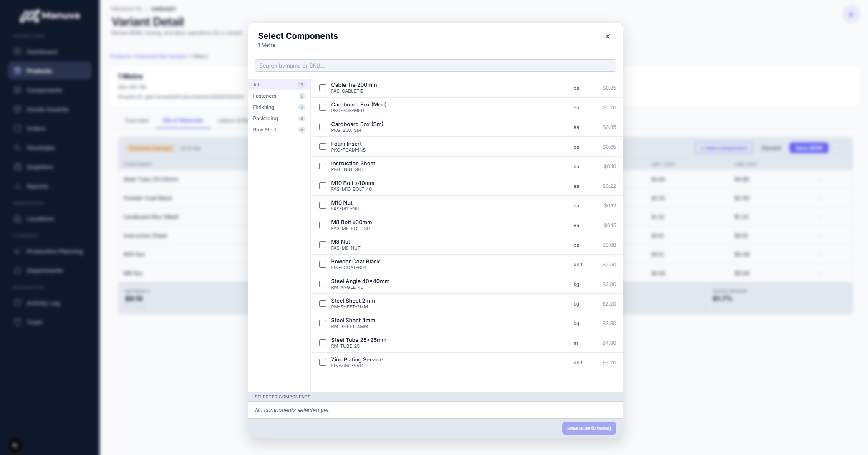Click the $1.20 Cardboard Box (Med) price

coord(609,108)
